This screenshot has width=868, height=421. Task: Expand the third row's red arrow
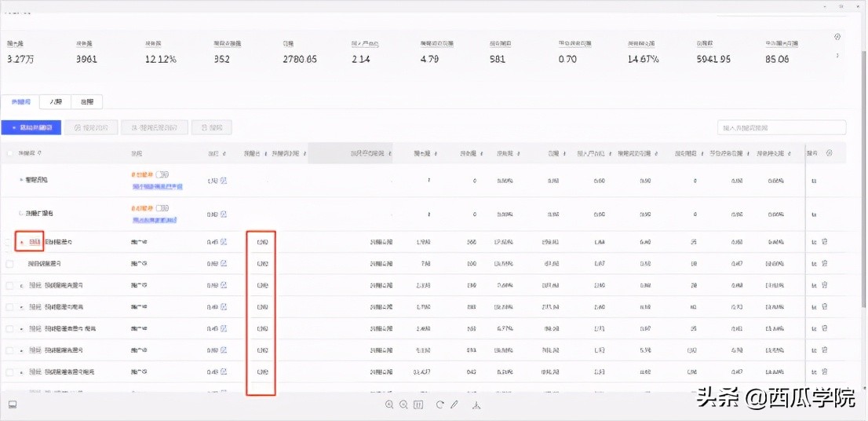coord(22,242)
